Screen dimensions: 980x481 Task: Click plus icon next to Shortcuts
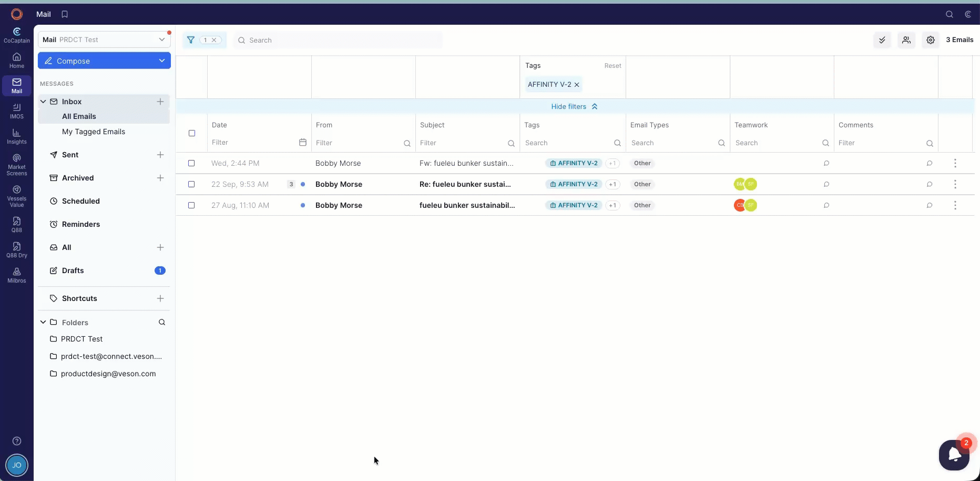click(x=160, y=298)
